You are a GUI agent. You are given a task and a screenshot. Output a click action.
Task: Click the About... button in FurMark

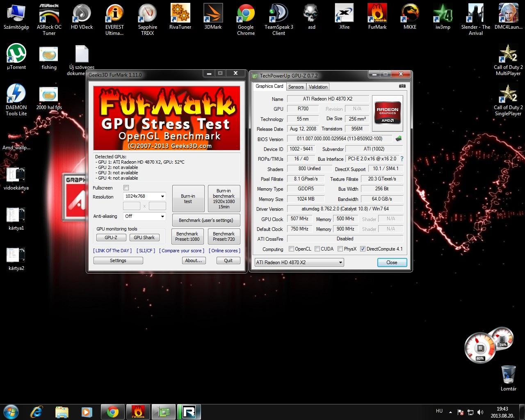[x=193, y=260]
